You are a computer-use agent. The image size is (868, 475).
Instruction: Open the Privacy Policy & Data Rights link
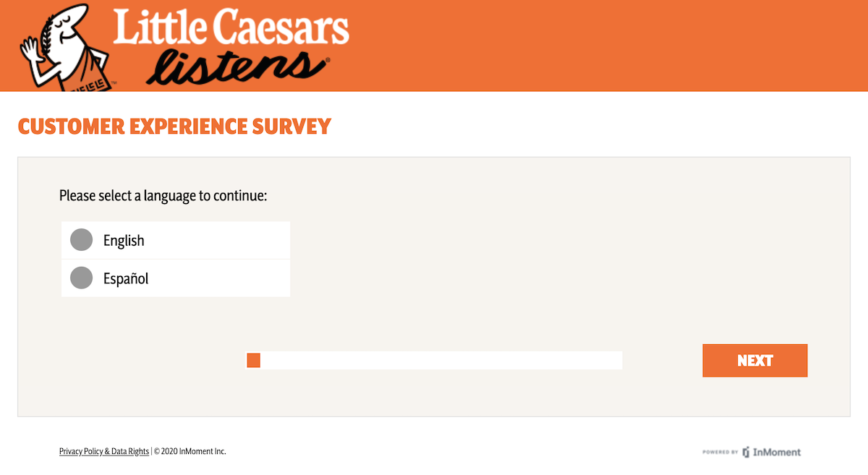click(104, 451)
